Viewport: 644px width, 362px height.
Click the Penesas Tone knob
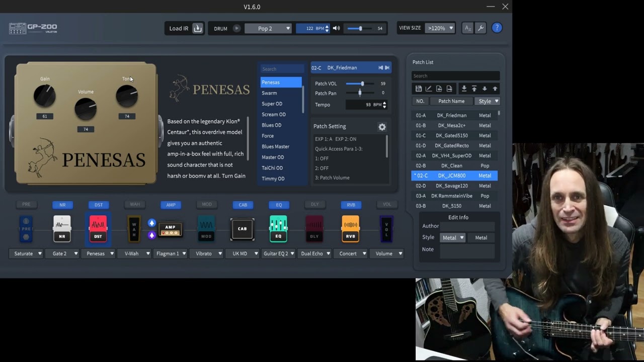click(127, 96)
